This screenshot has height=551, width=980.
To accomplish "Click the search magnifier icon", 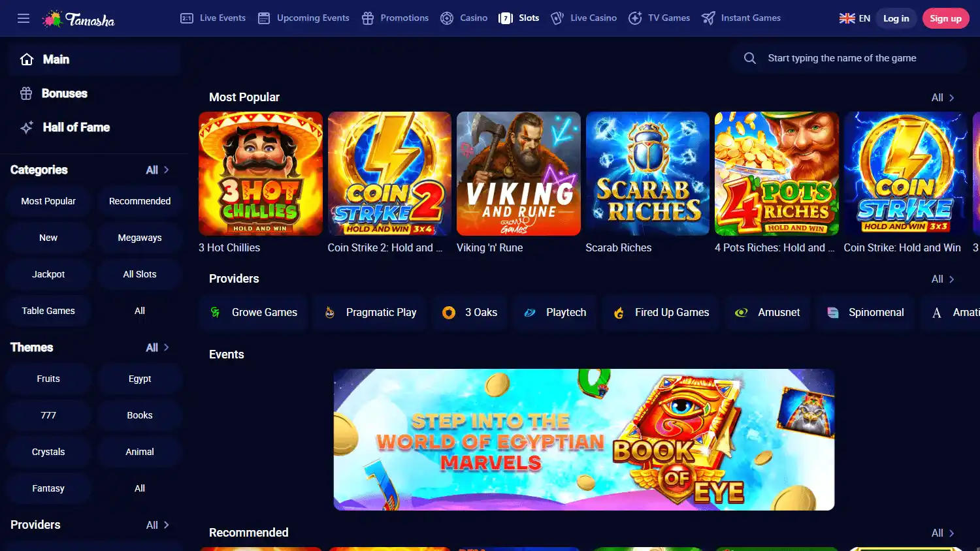I will [x=750, y=58].
